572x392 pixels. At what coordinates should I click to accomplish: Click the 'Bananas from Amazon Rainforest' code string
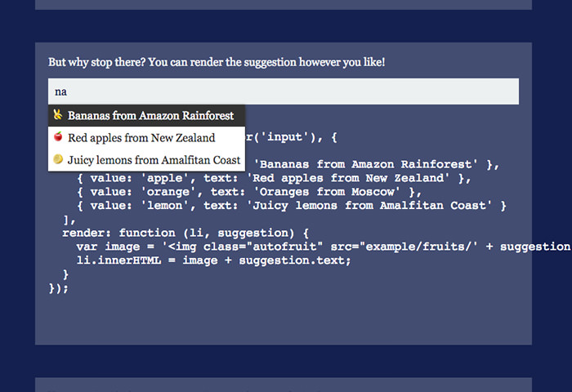[366, 164]
